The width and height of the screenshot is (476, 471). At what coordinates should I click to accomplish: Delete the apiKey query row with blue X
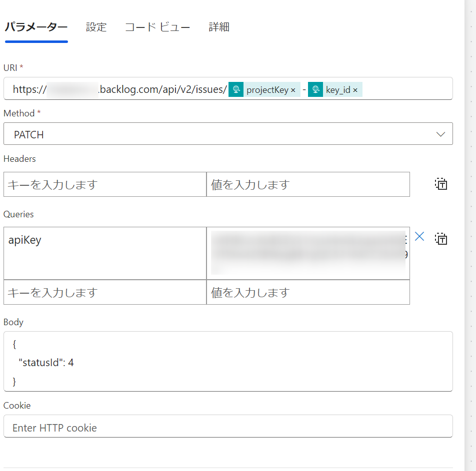[x=419, y=236]
